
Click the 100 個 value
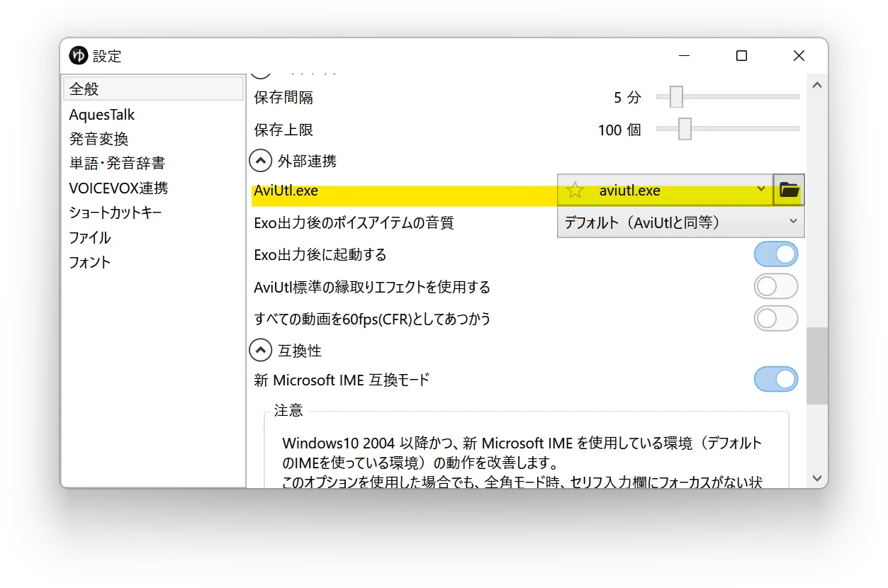(620, 130)
